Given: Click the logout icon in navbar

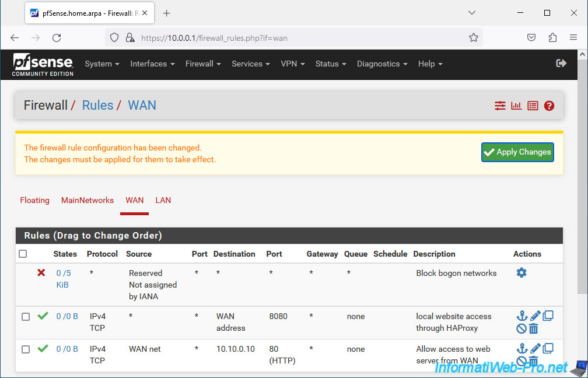Looking at the screenshot, I should [561, 64].
